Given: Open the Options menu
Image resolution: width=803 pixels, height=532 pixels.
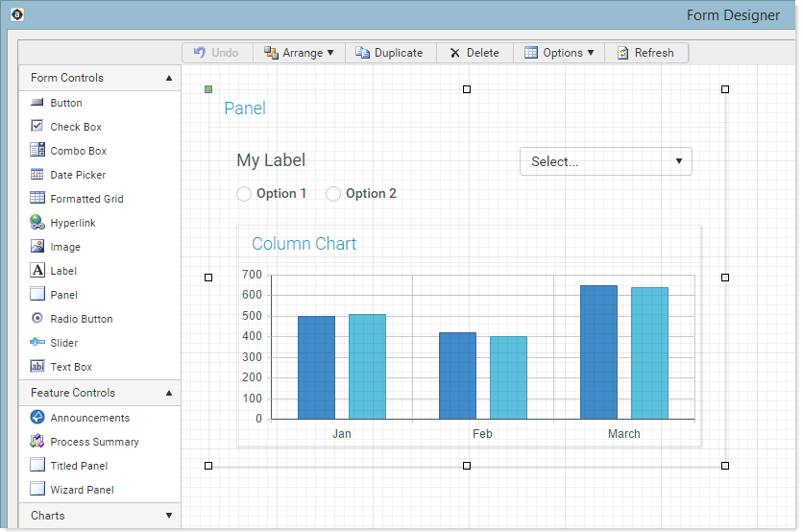Looking at the screenshot, I should [x=559, y=53].
